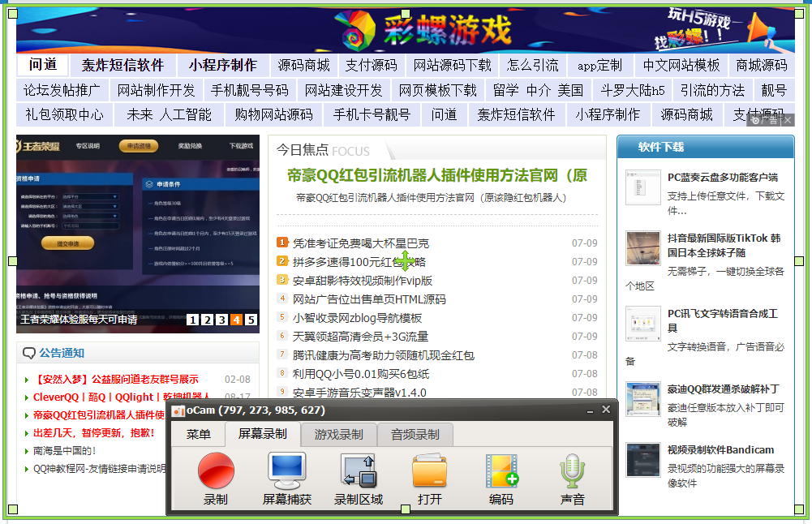Minimize the oCam window

click(x=590, y=410)
